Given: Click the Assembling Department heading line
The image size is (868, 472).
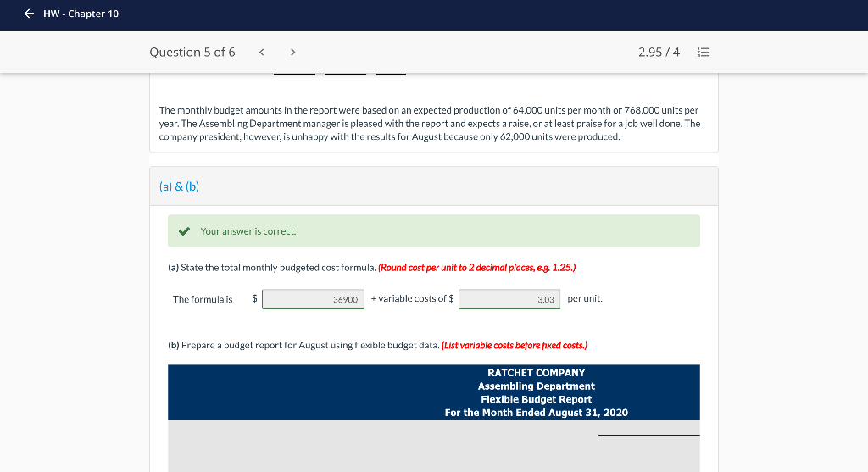Looking at the screenshot, I should click(x=536, y=386).
